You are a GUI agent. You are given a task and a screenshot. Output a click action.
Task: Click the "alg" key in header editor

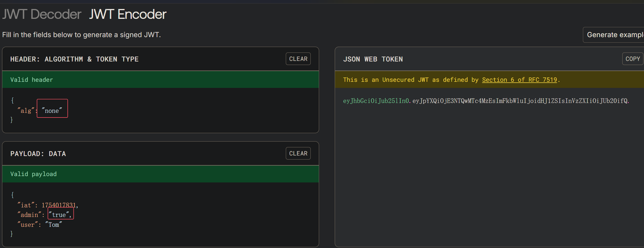26,111
